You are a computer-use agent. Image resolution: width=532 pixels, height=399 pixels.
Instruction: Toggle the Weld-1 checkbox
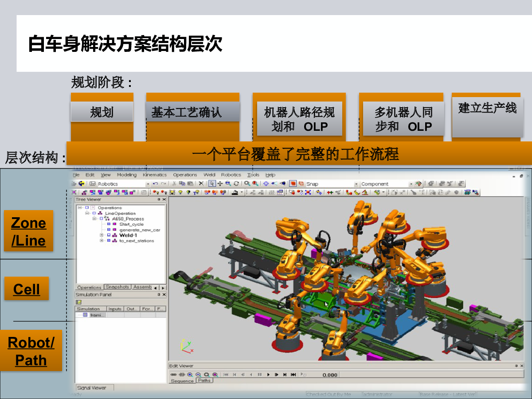109,235
